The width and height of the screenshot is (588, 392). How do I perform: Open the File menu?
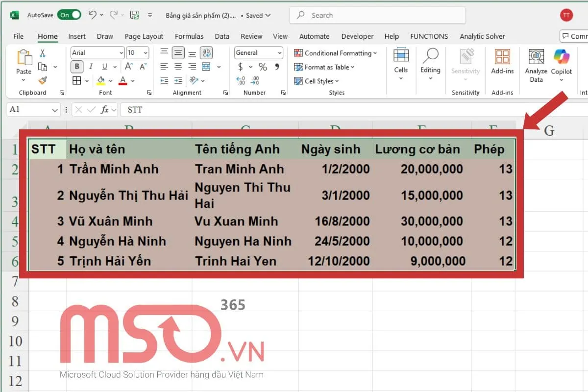(x=18, y=36)
